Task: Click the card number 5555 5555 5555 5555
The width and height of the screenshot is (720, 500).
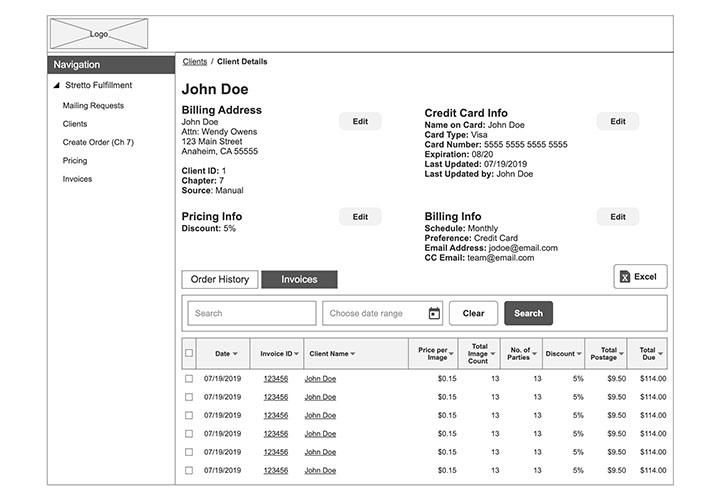Action: [x=526, y=145]
